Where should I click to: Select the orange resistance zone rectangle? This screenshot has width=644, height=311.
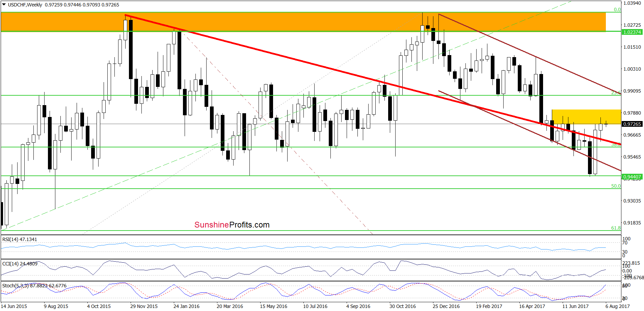303,22
